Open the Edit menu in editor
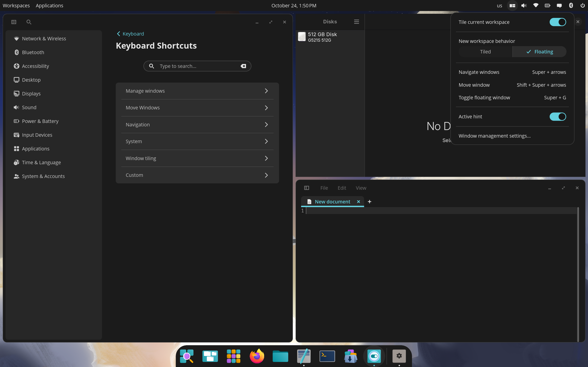 (342, 188)
